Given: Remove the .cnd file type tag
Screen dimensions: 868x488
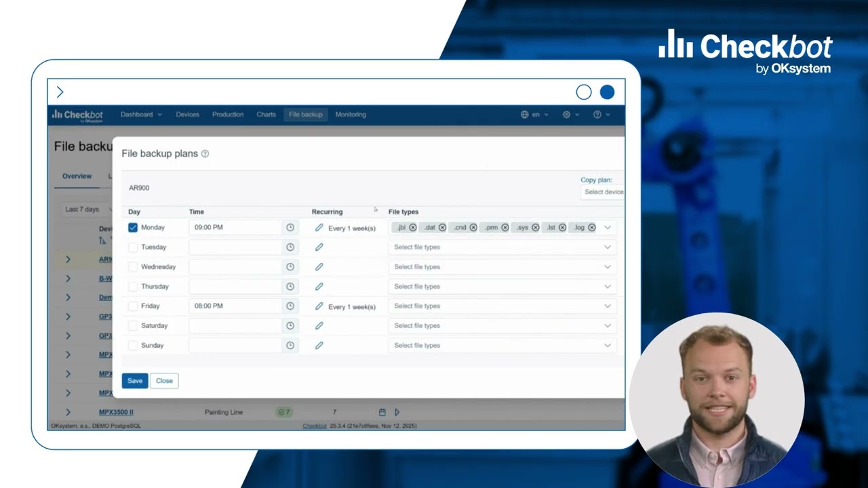Looking at the screenshot, I should 473,228.
